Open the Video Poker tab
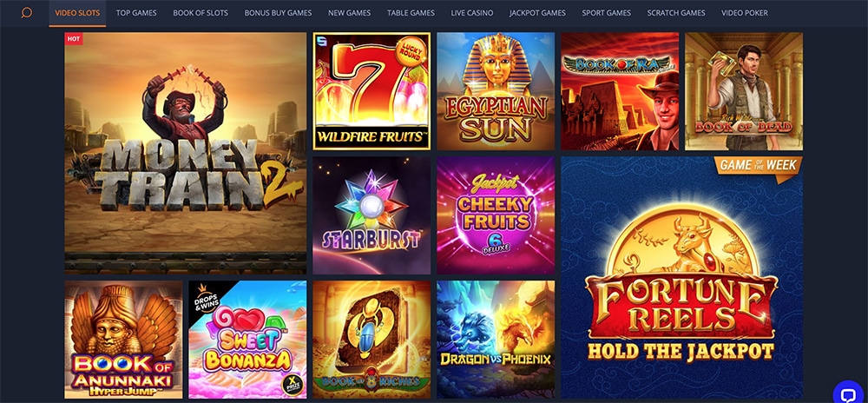868x403 pixels. 745,13
